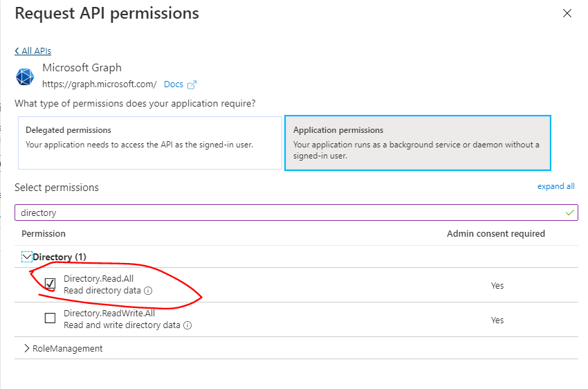Uncheck the Directory.Read.All checkbox
Screen dimensions: 588x389
tap(50, 284)
